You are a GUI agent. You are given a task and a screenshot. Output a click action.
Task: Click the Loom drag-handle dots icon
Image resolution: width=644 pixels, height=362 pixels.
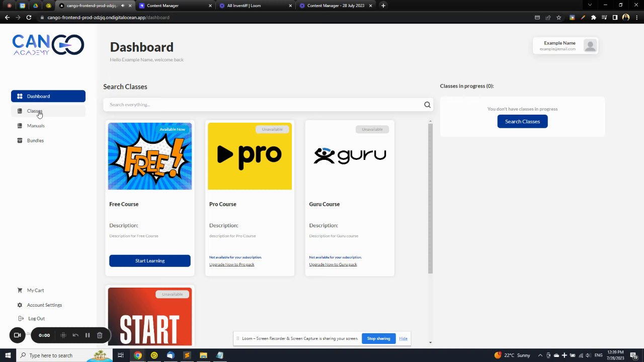pyautogui.click(x=63, y=335)
